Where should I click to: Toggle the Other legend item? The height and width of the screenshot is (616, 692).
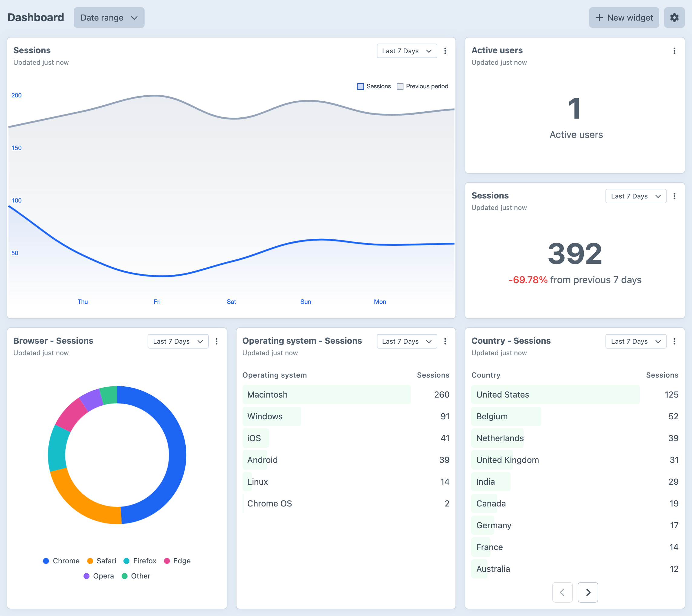coord(136,576)
